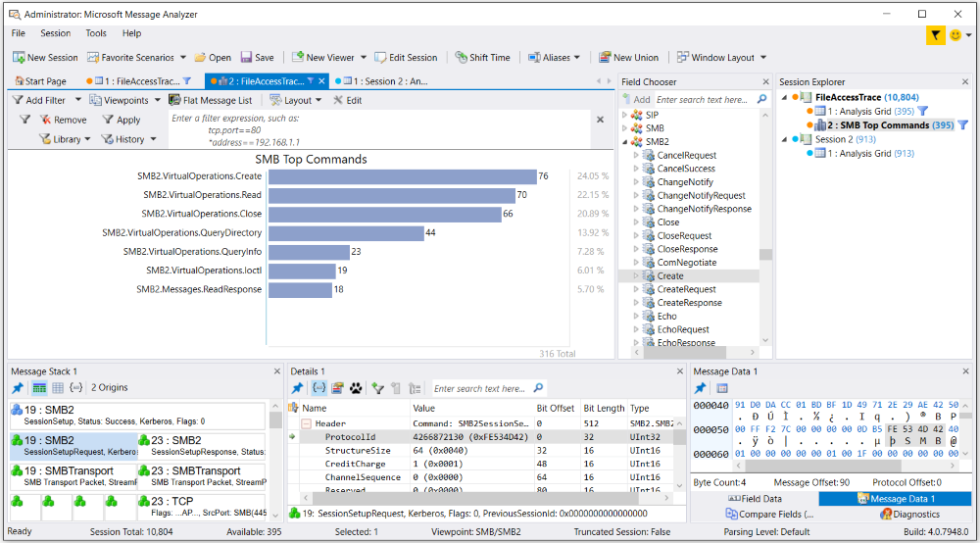Click the yellow filter icon at top right
Viewport: 980px width, 543px height.
pos(936,35)
